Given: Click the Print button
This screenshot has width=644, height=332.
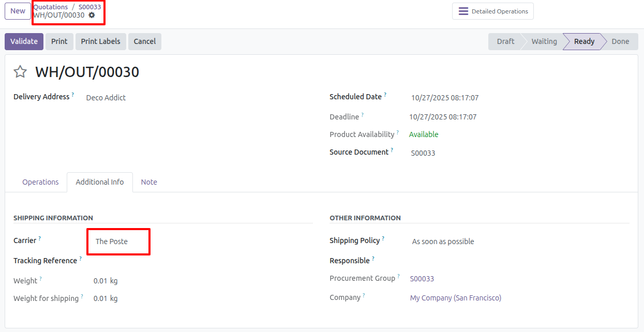Looking at the screenshot, I should click(x=59, y=41).
